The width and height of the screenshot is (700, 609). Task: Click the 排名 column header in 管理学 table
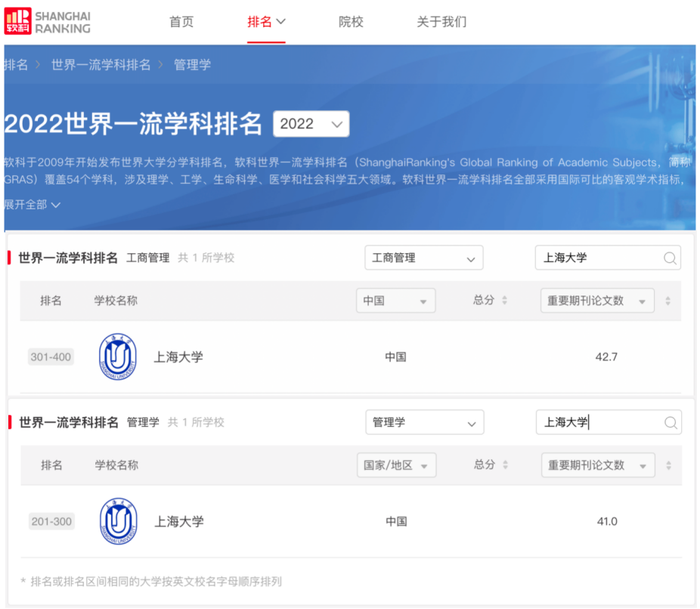pos(52,465)
